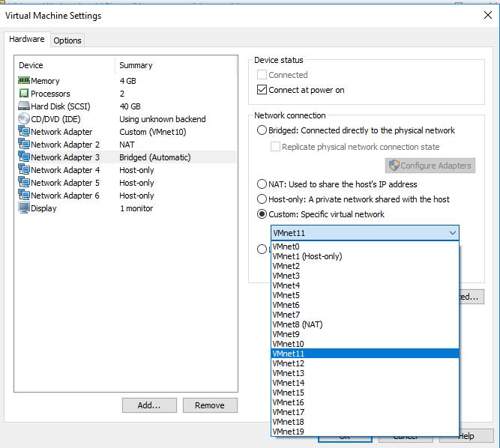Switch to the Hardware tab

point(27,39)
